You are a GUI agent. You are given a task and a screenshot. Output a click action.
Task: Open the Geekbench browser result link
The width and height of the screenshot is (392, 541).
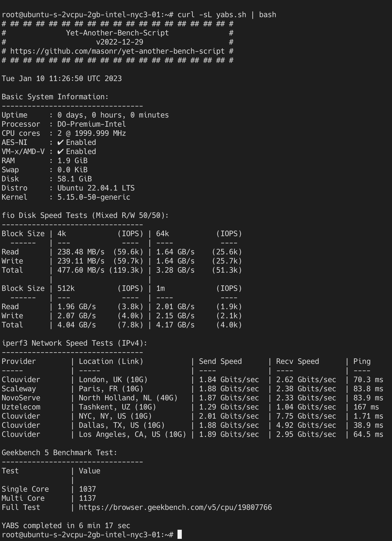pyautogui.click(x=175, y=507)
